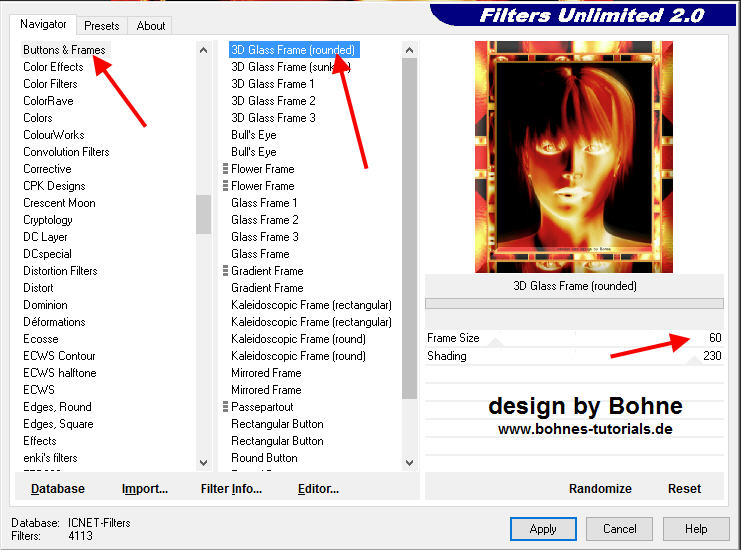The image size is (741, 550).
Task: Select the Crescent Moon category
Action: (x=59, y=203)
